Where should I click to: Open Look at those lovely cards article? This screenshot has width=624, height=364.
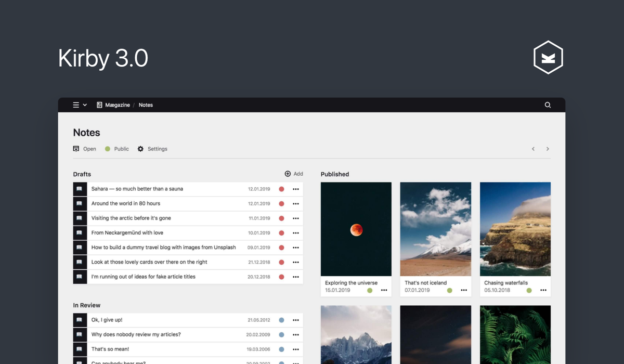pyautogui.click(x=149, y=262)
